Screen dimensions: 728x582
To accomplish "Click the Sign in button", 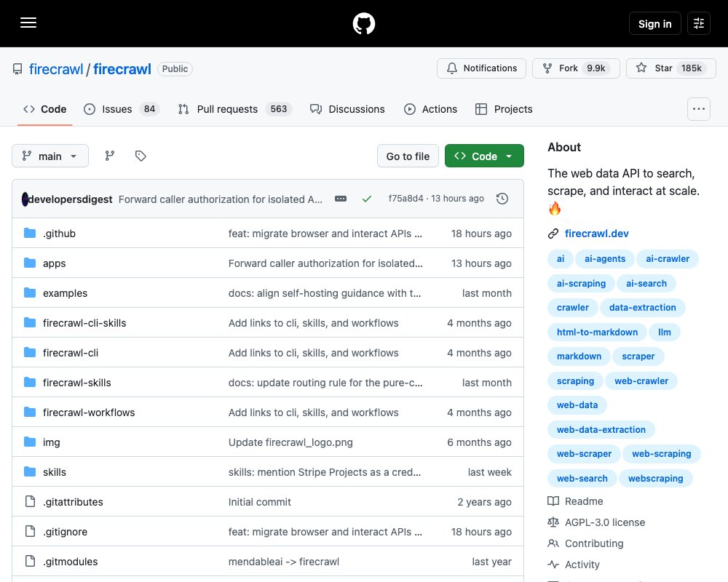I will coord(654,23).
